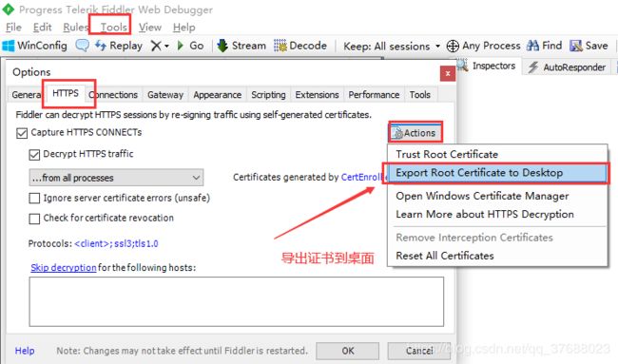
Task: Switch to the Tools options tab
Action: click(x=419, y=95)
